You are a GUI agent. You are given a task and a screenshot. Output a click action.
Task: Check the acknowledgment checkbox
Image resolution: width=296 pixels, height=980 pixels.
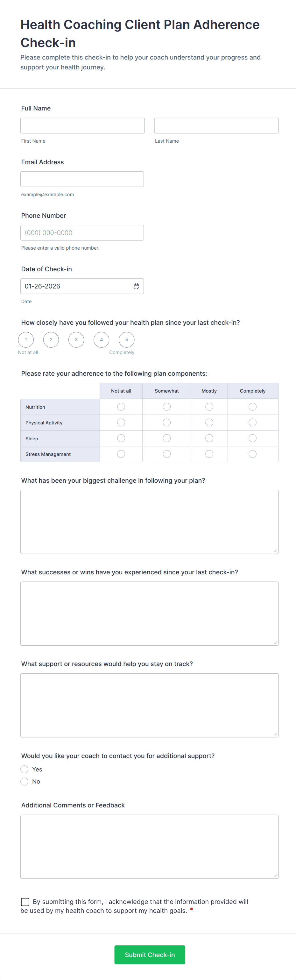coord(25,902)
